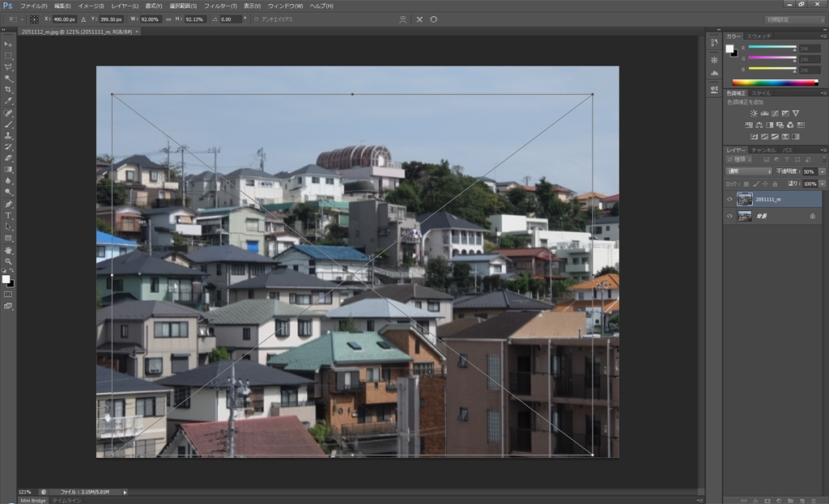
Task: Expand the 不透明度 opacity slider arrow
Action: coord(823,172)
